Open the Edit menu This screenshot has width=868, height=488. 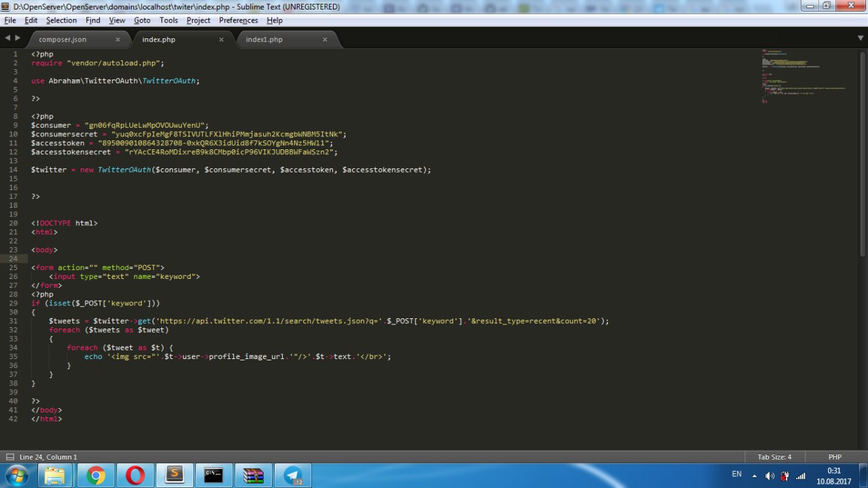(x=31, y=20)
